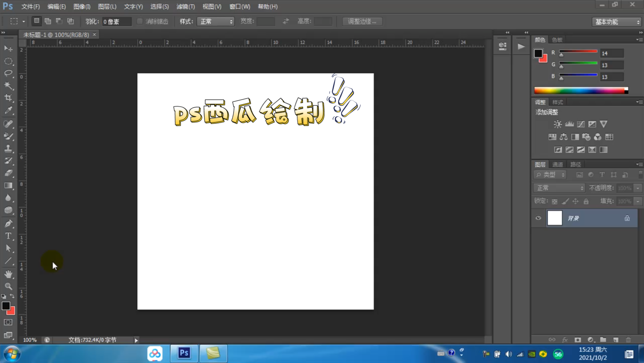
Task: Add Levels adjustment
Action: [569, 124]
